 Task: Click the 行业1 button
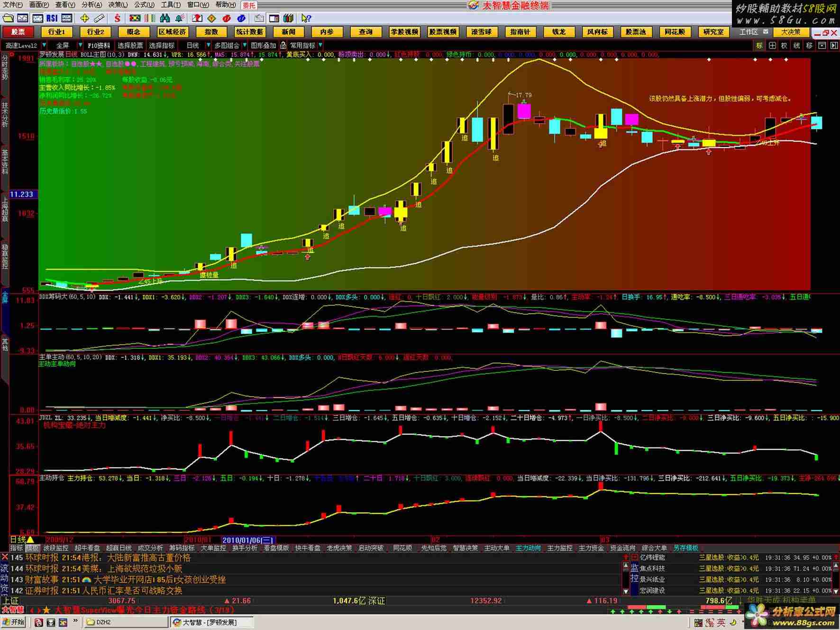pos(56,32)
